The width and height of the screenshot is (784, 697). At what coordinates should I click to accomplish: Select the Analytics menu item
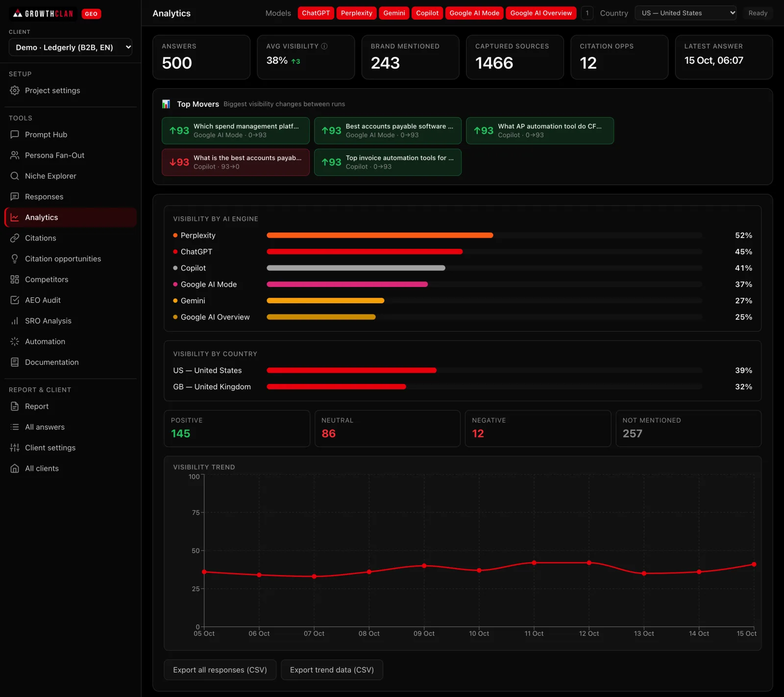(71, 217)
